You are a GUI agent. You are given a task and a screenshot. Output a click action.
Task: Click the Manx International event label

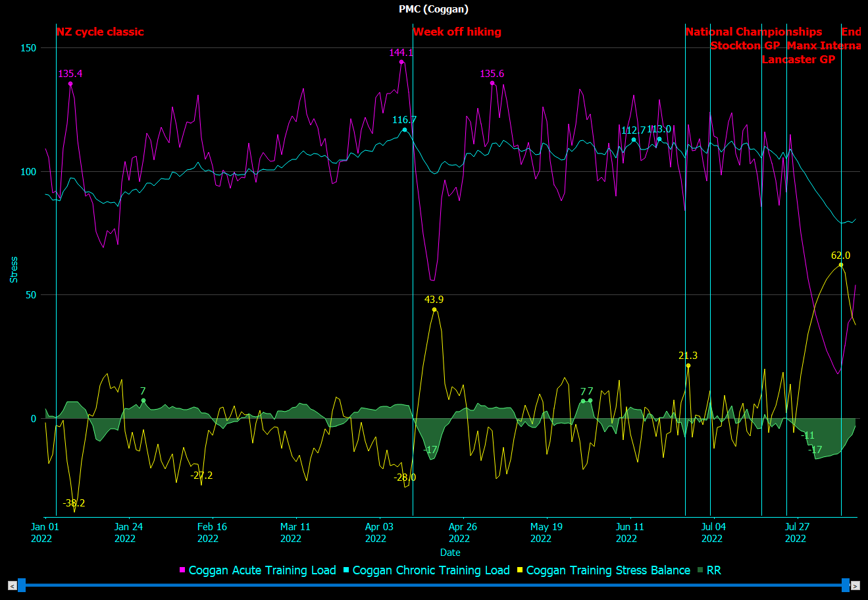pos(824,45)
